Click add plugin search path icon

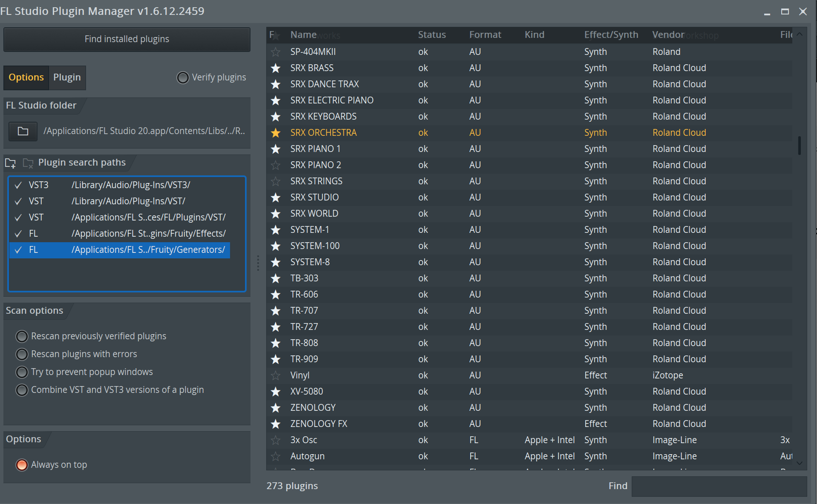pyautogui.click(x=11, y=163)
